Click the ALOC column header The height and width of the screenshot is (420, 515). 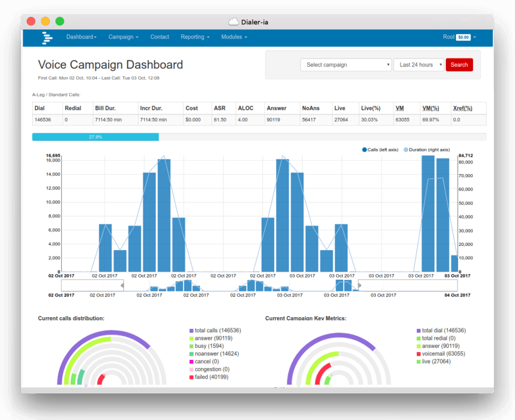[246, 108]
